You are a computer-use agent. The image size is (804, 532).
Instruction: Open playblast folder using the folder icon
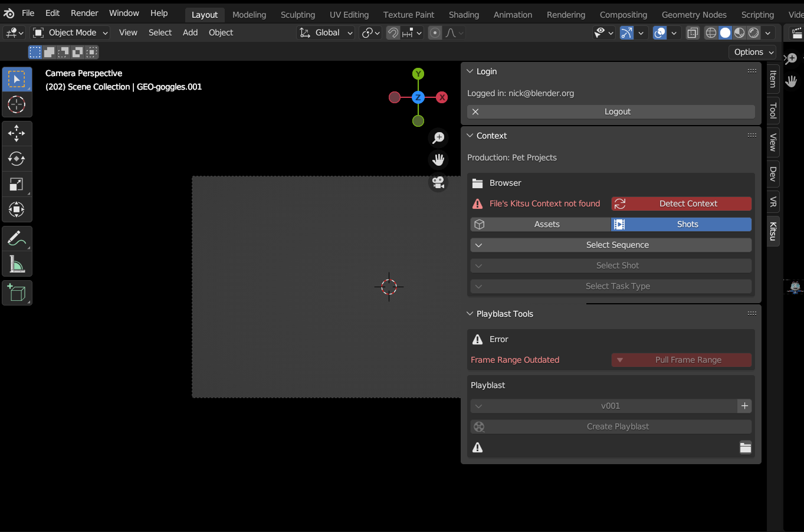[x=746, y=448]
